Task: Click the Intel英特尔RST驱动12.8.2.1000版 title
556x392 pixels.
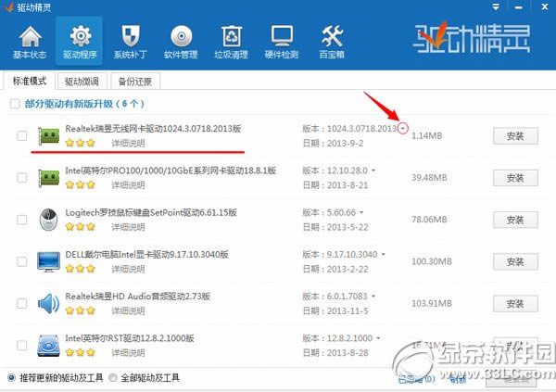Action: click(130, 338)
